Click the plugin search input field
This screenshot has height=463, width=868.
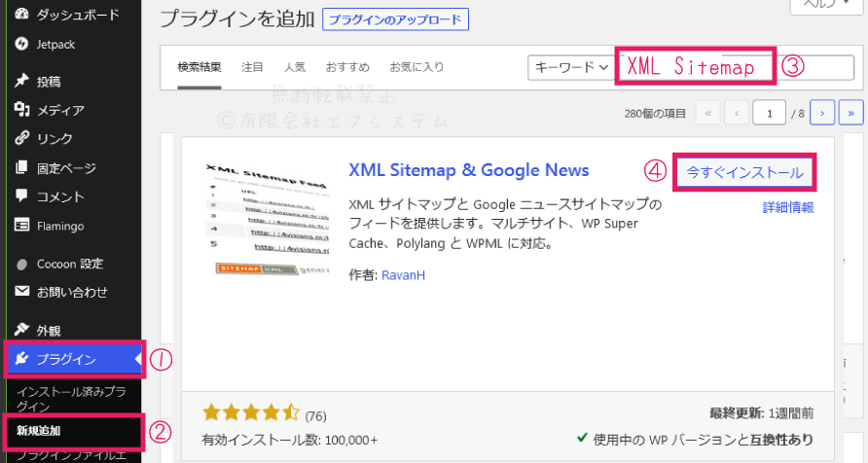737,67
